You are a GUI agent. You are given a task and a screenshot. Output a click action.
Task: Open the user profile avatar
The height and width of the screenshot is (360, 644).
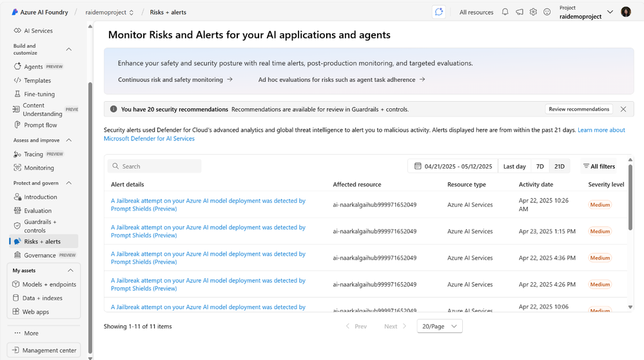coord(626,12)
